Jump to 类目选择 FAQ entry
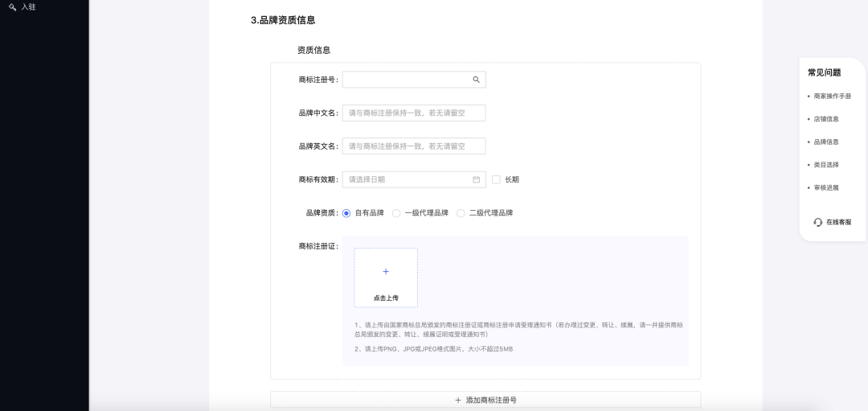 pyautogui.click(x=826, y=165)
